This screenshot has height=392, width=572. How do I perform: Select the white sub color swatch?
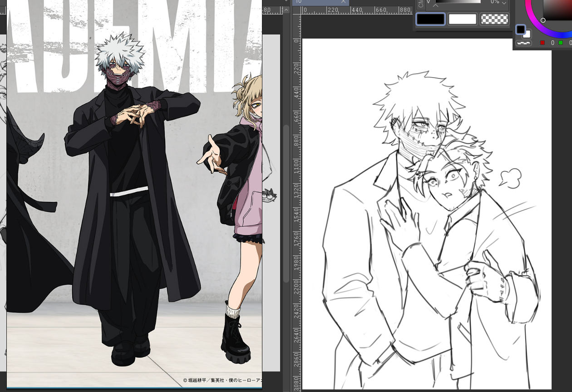(462, 19)
